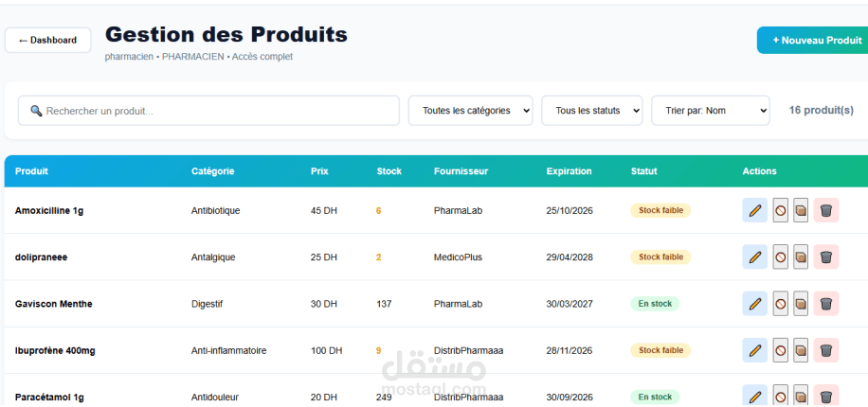The width and height of the screenshot is (868, 407).
Task: Click the pencil icon for Paracétamol 1g
Action: pos(755,396)
